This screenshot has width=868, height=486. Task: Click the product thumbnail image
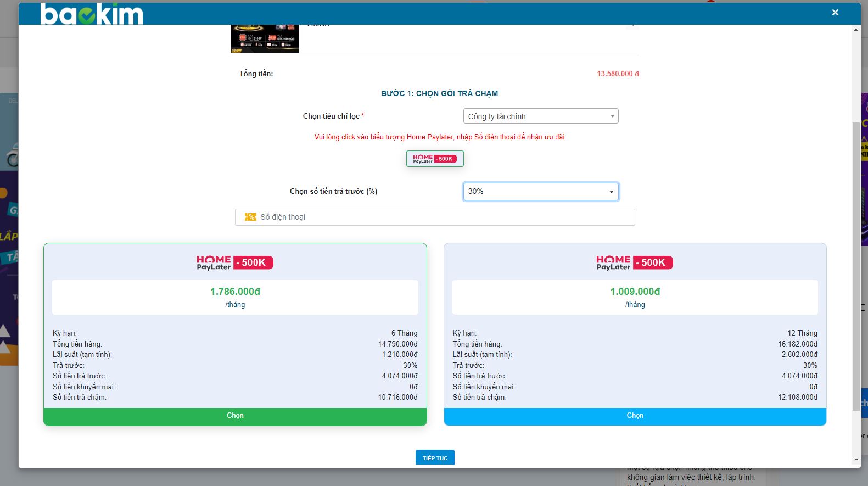pyautogui.click(x=265, y=38)
